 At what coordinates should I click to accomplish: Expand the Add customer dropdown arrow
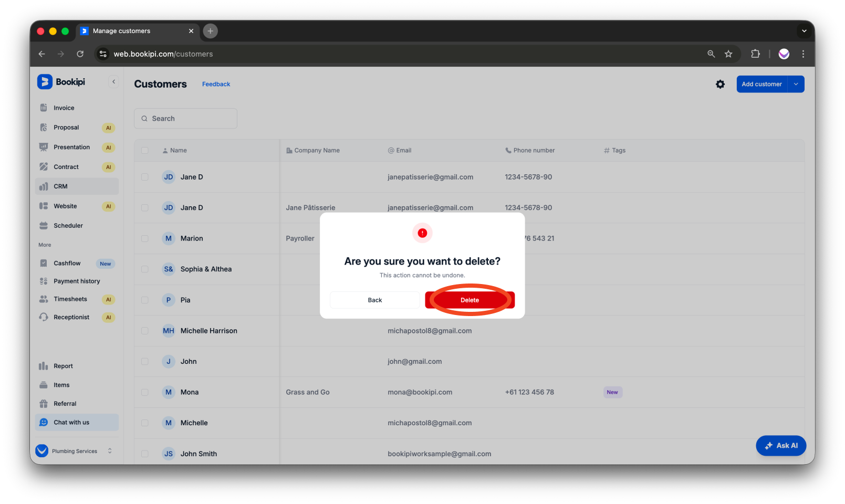[796, 84]
